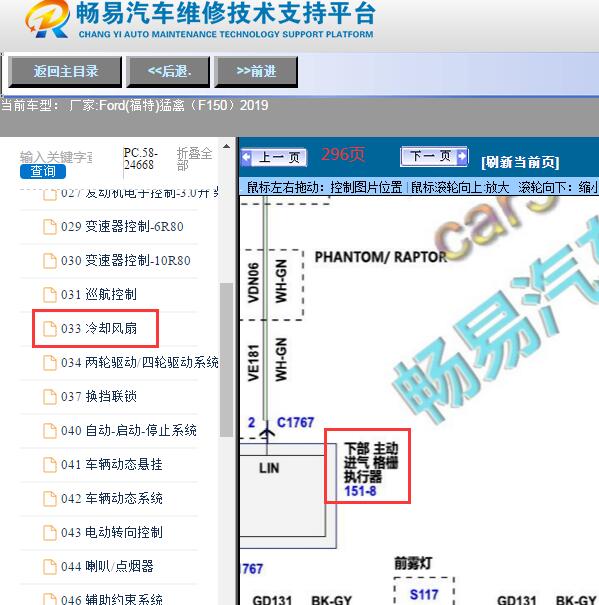Open tree item 044 喇叭/点烟器
The width and height of the screenshot is (599, 605).
107,566
